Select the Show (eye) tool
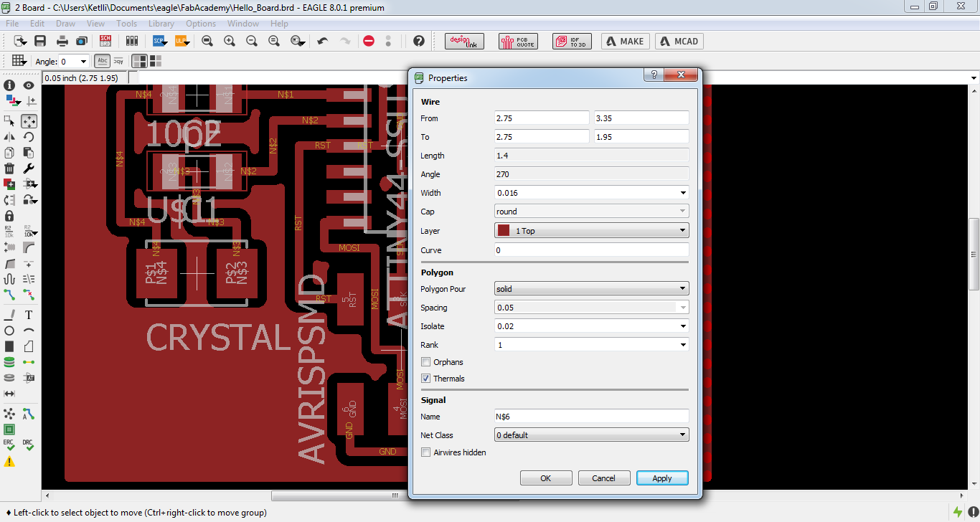The image size is (980, 522). point(29,85)
